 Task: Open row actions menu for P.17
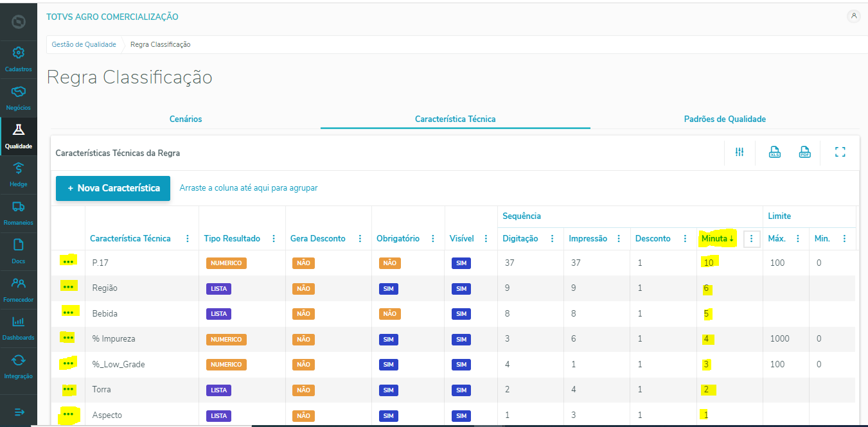pos(68,262)
